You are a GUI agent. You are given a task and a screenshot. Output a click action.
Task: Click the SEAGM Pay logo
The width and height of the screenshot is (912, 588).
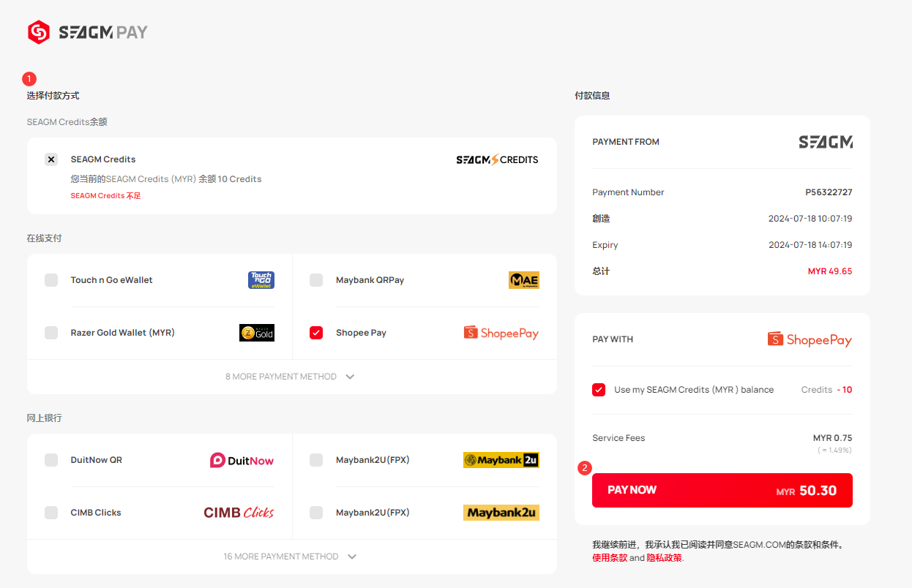tap(87, 32)
